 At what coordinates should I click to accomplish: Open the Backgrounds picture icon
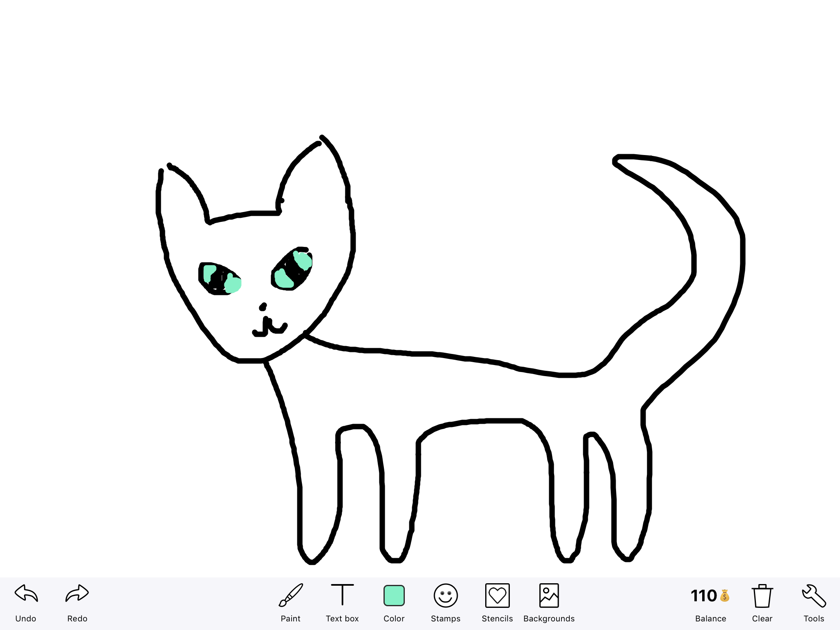coord(549,595)
